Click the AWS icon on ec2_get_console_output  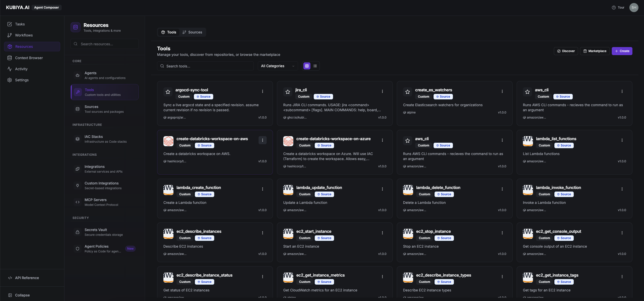(528, 234)
